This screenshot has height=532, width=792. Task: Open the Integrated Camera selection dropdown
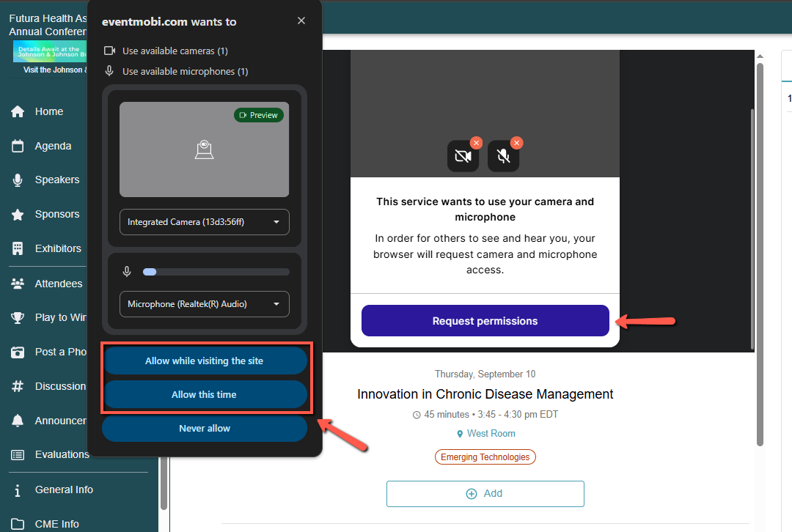point(204,222)
